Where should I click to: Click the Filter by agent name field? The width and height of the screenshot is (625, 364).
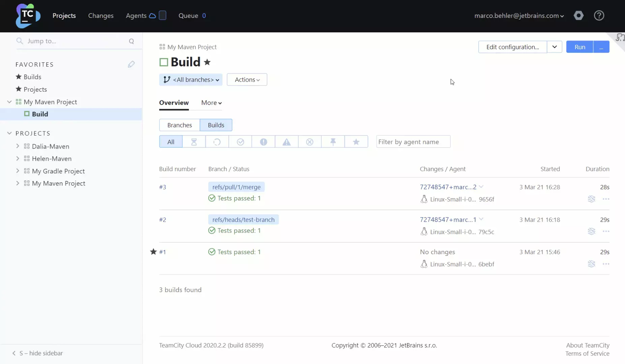pyautogui.click(x=413, y=142)
